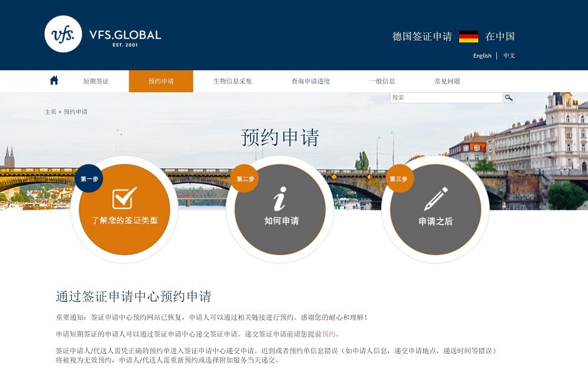Open the 生物信息采集 menu item
This screenshot has width=588, height=369.
click(232, 81)
